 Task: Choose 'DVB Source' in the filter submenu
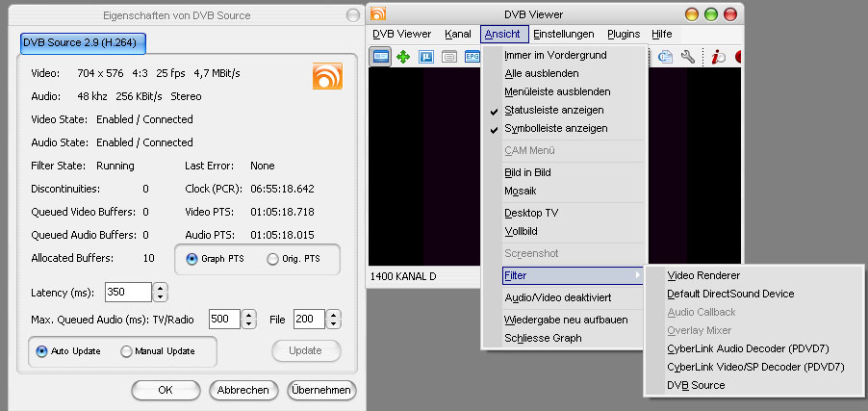(696, 385)
